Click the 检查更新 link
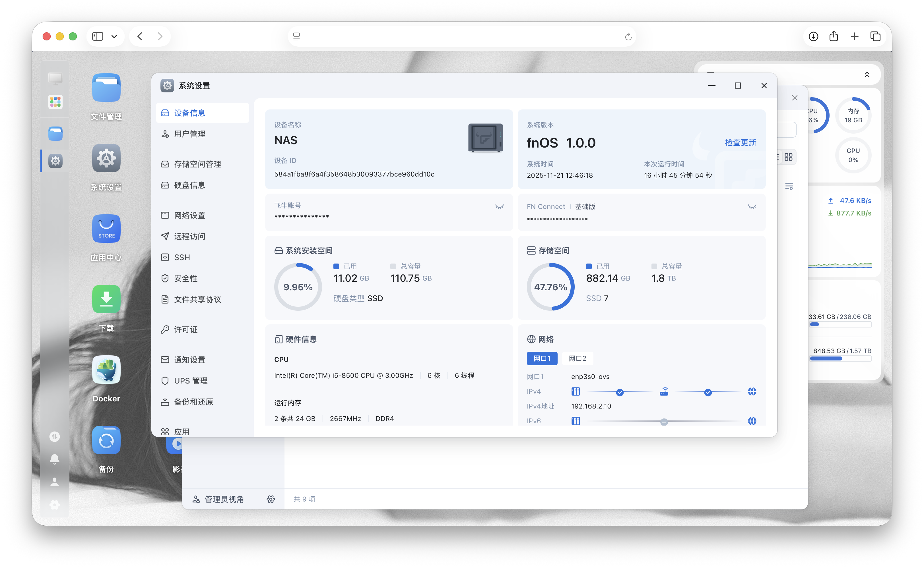 coord(740,143)
